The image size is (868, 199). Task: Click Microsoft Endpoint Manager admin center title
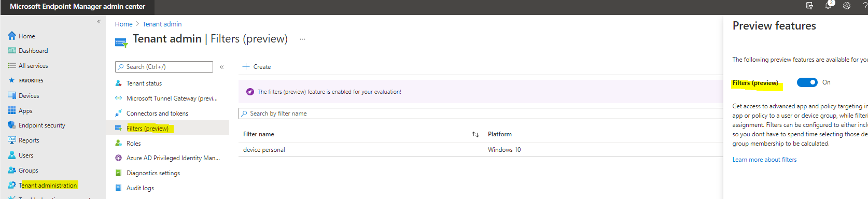[77, 6]
